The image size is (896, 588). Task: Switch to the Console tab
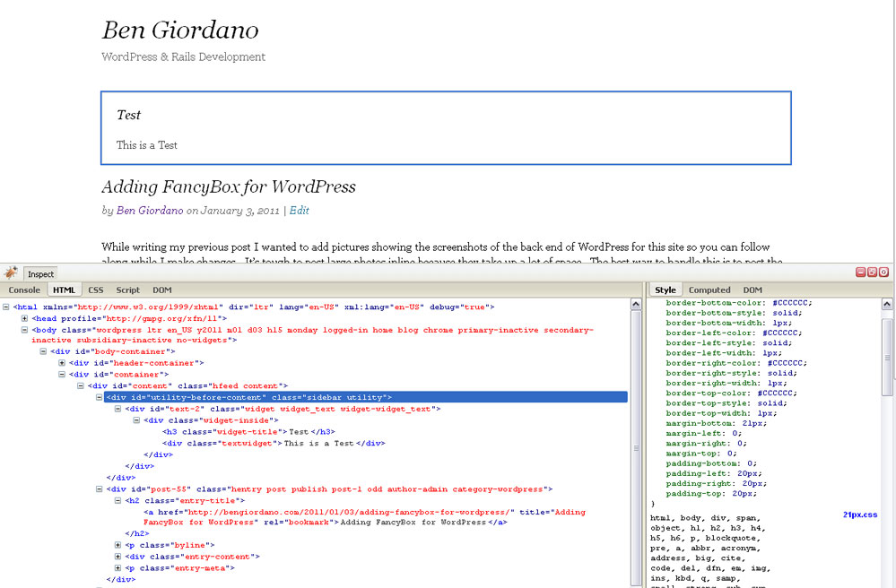point(24,290)
